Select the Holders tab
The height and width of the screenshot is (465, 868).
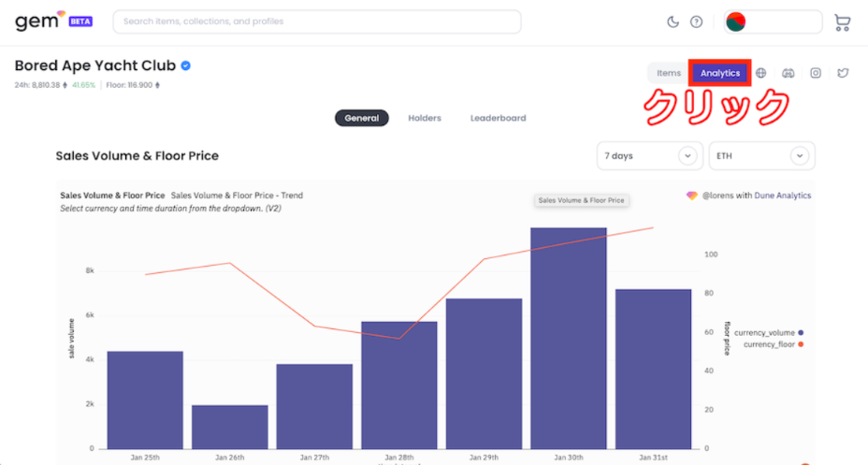pos(425,118)
